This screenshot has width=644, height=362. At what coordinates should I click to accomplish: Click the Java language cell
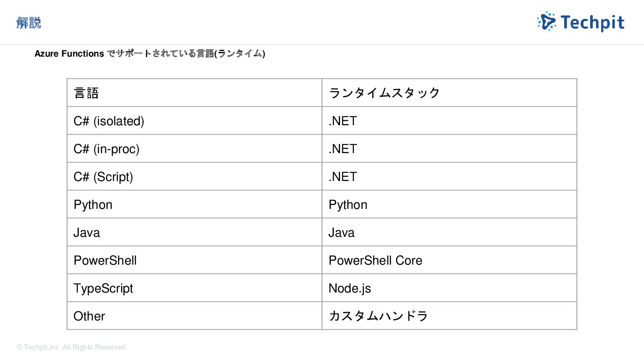tap(194, 232)
